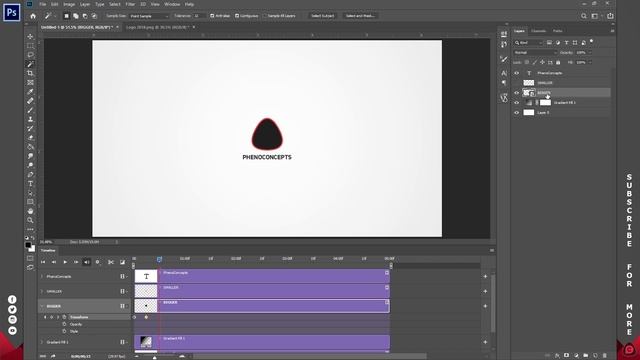Click the Select and Mask button
Screen dimensions: 640x360
pyautogui.click(x=360, y=16)
